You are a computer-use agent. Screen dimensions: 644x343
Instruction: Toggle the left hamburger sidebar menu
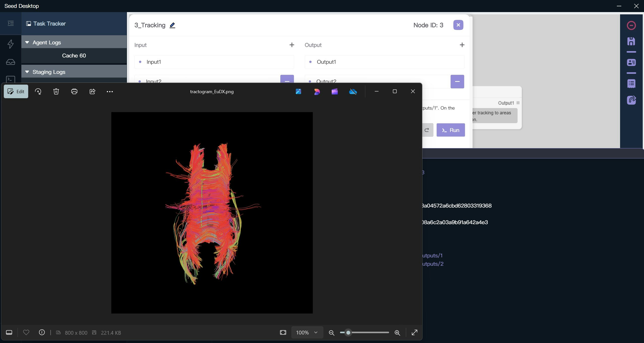coord(11,23)
